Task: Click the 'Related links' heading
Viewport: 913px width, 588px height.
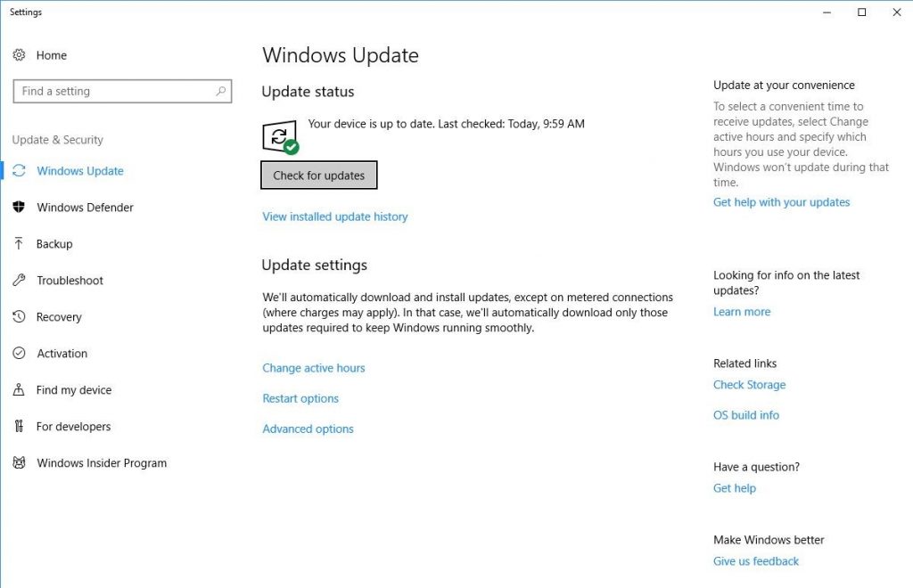Action: pyautogui.click(x=744, y=363)
